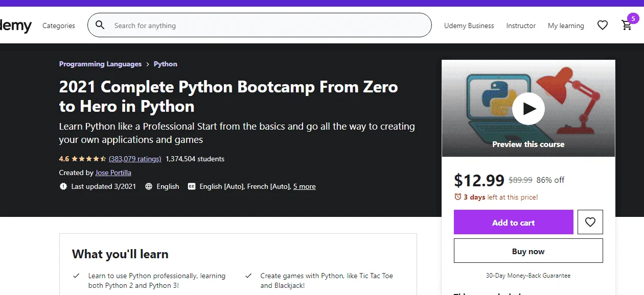Click the breadcrumb chevron separator

(x=148, y=64)
